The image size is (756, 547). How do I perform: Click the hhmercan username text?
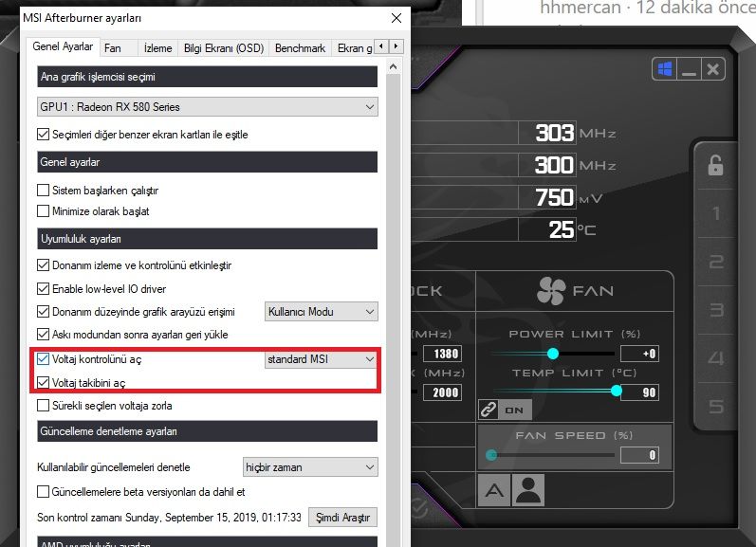pyautogui.click(x=581, y=8)
